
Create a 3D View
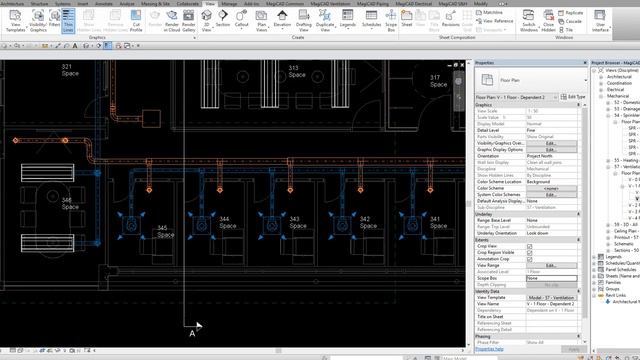click(x=207, y=21)
